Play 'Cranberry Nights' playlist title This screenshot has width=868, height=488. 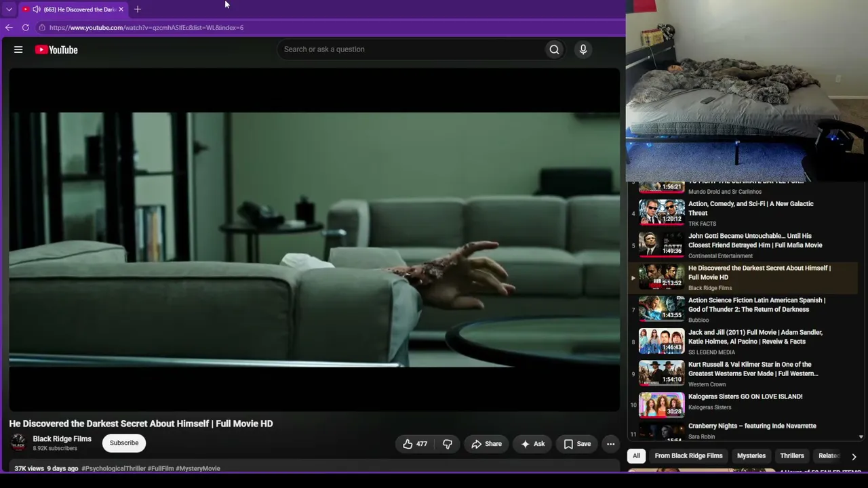point(752,426)
